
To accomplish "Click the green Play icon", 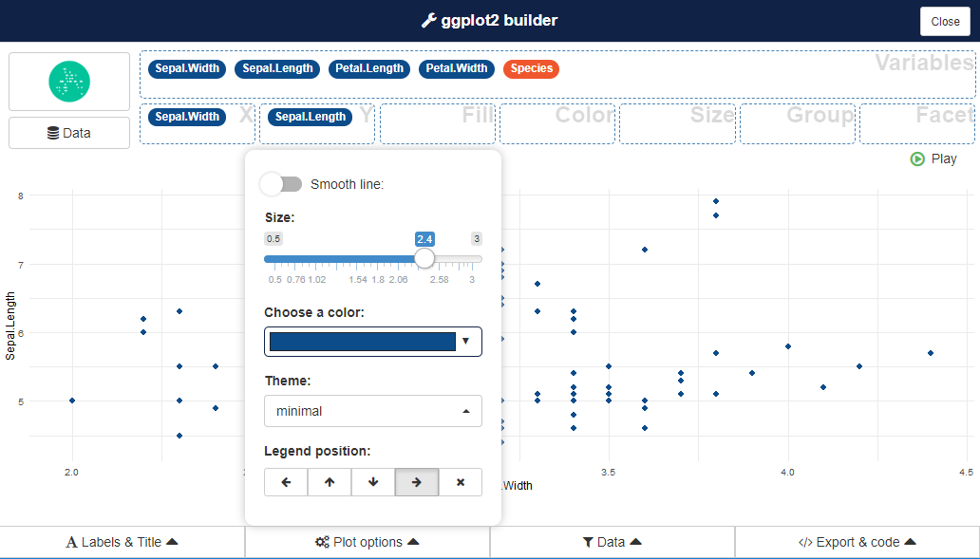I will coord(917,158).
